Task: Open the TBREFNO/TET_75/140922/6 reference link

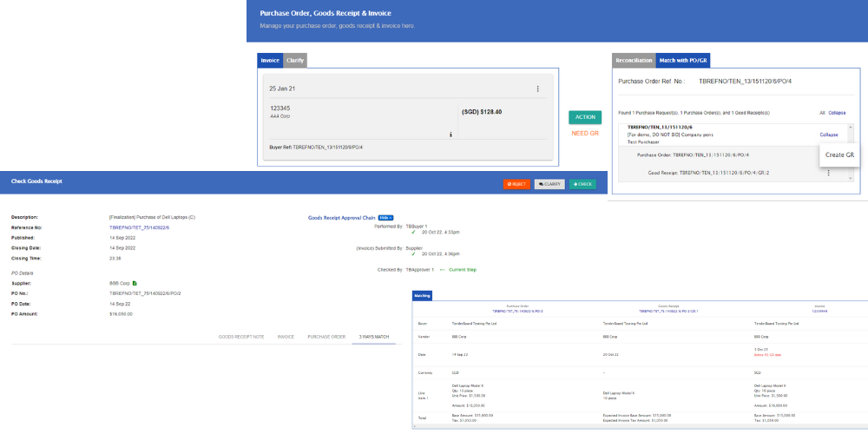Action: [x=140, y=227]
